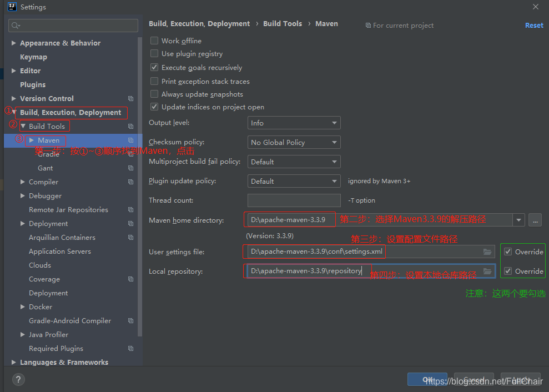Select Application Servers settings
This screenshot has height=392, width=549.
tap(60, 252)
